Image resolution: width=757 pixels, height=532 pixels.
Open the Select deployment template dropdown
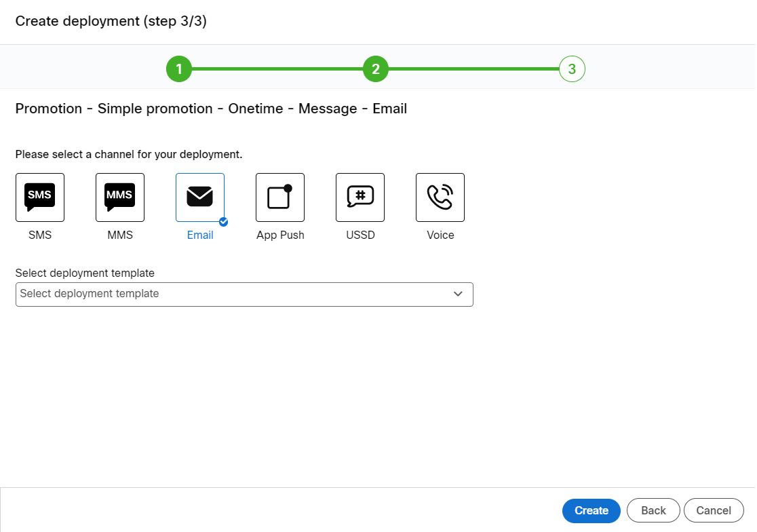pos(244,294)
